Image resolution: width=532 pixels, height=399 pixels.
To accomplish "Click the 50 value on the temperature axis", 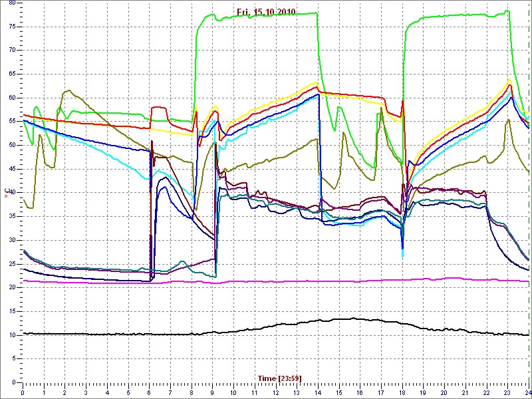I will pos(13,145).
